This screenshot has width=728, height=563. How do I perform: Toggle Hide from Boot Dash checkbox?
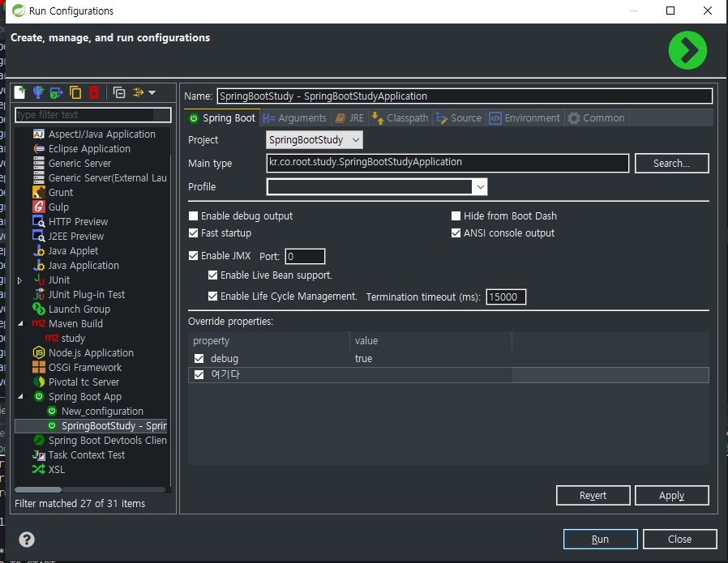click(456, 216)
